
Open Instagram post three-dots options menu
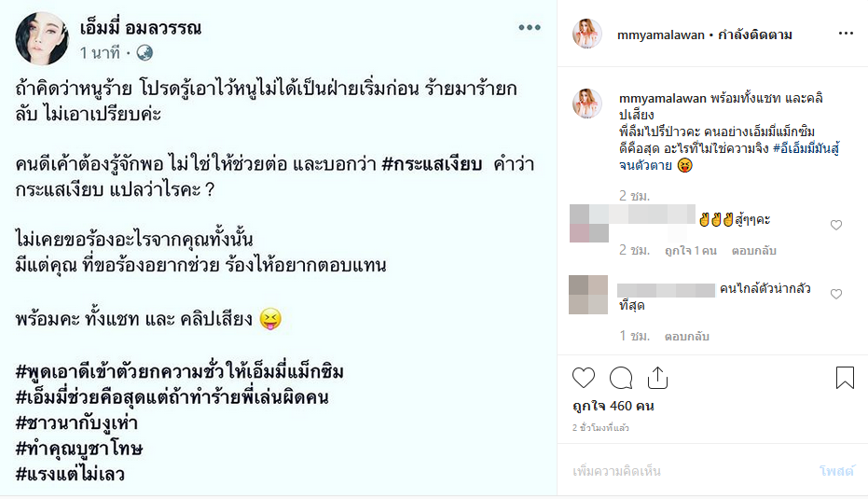click(x=846, y=34)
